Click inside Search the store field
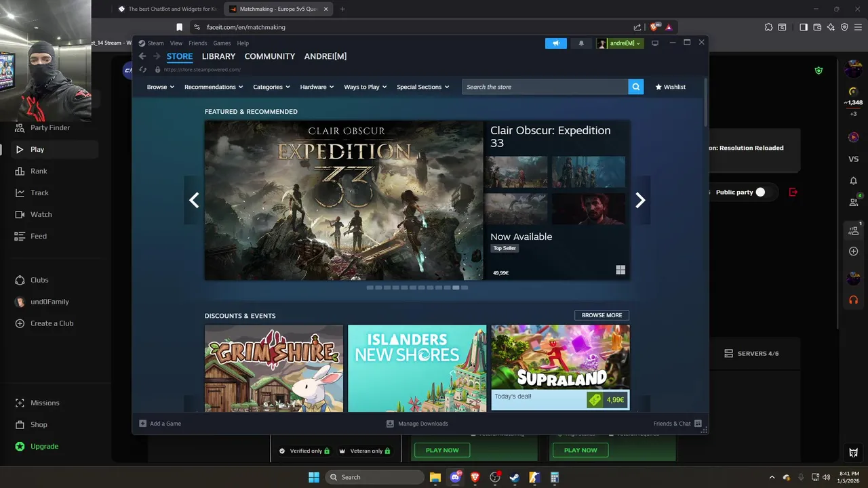Screen dimensions: 868x488 pos(545,87)
